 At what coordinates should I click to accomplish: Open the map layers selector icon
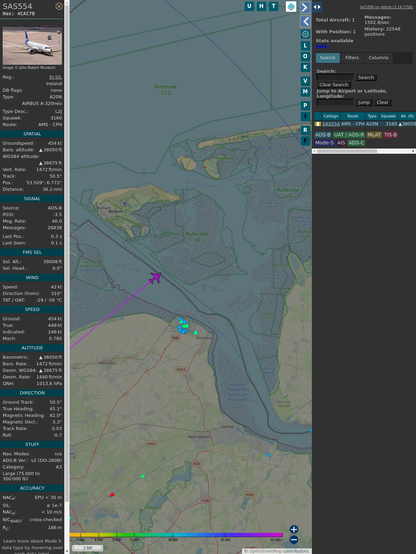point(291,6)
